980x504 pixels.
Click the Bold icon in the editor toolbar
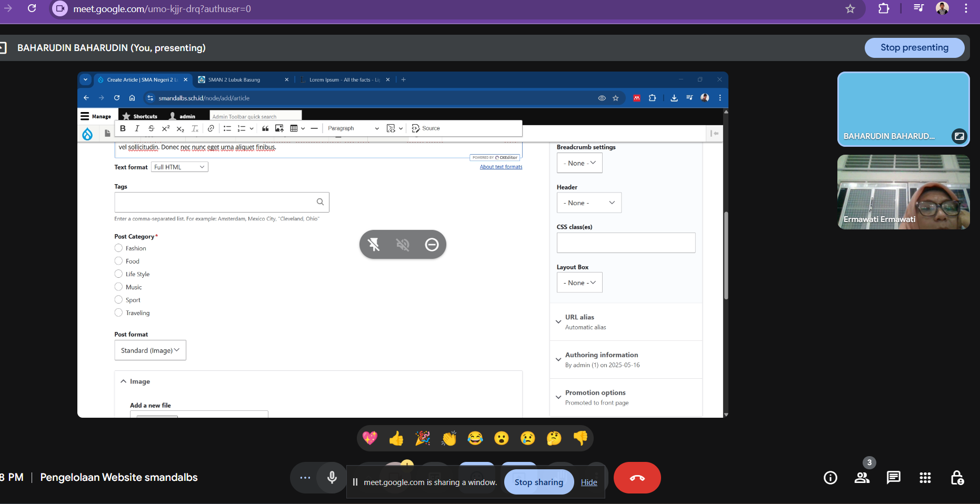[123, 128]
